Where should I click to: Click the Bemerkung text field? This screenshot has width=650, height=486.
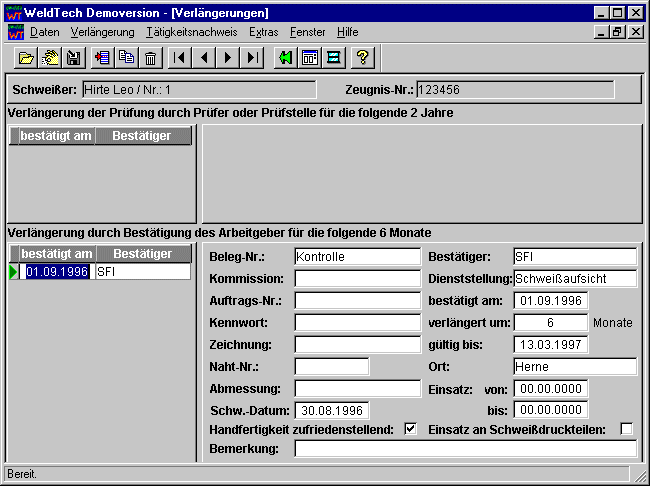(x=465, y=448)
